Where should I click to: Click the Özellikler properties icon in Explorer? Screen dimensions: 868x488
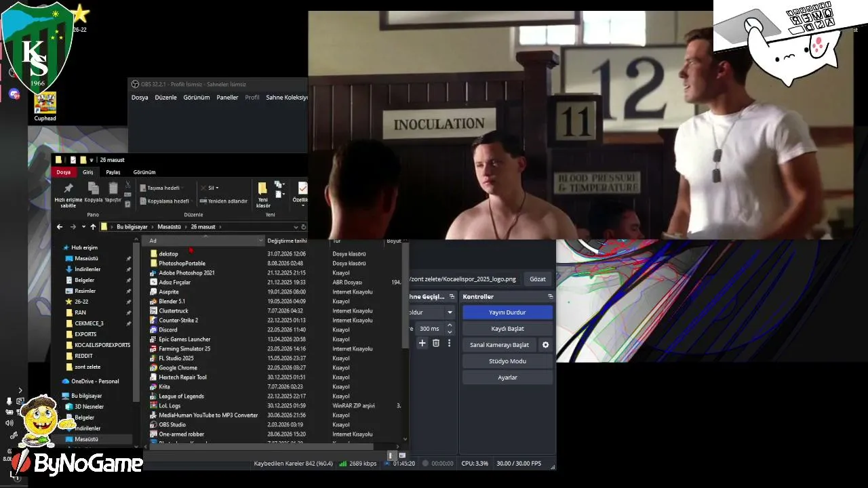[x=302, y=188]
